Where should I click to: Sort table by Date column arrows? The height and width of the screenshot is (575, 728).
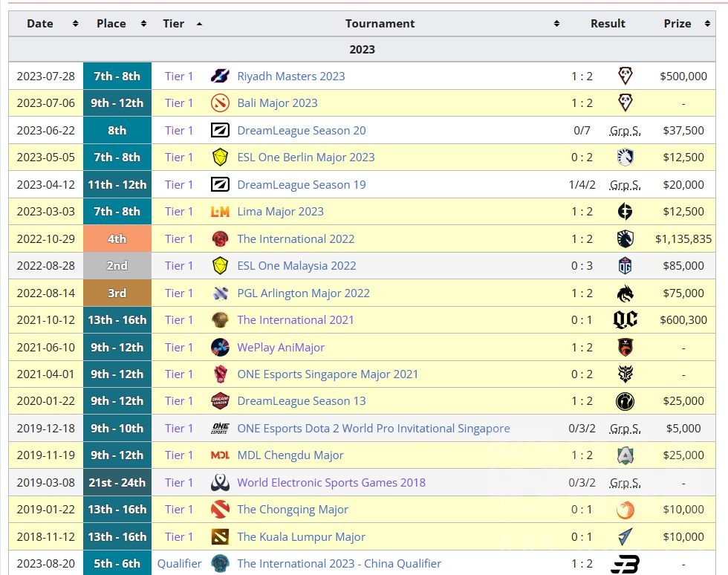pos(75,24)
